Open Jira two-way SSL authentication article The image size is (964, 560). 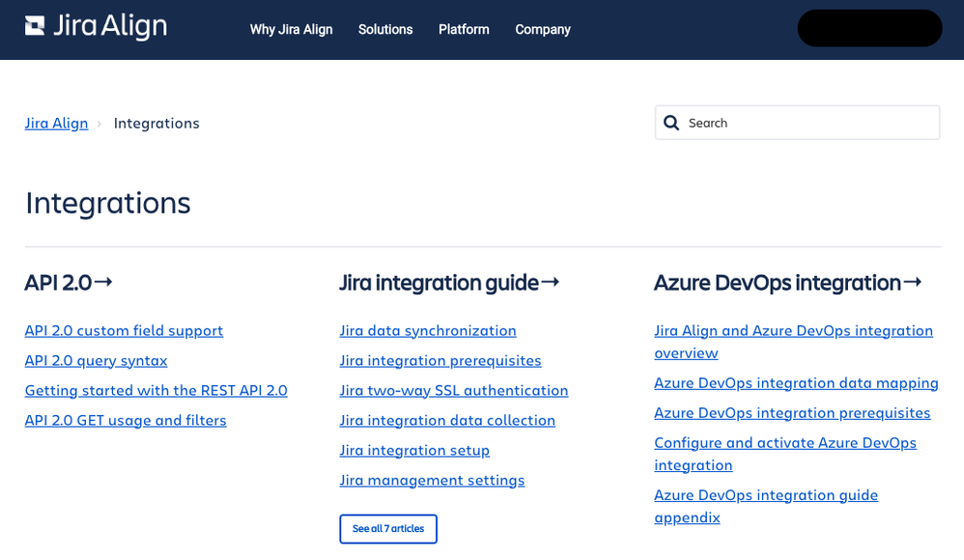[x=454, y=390]
